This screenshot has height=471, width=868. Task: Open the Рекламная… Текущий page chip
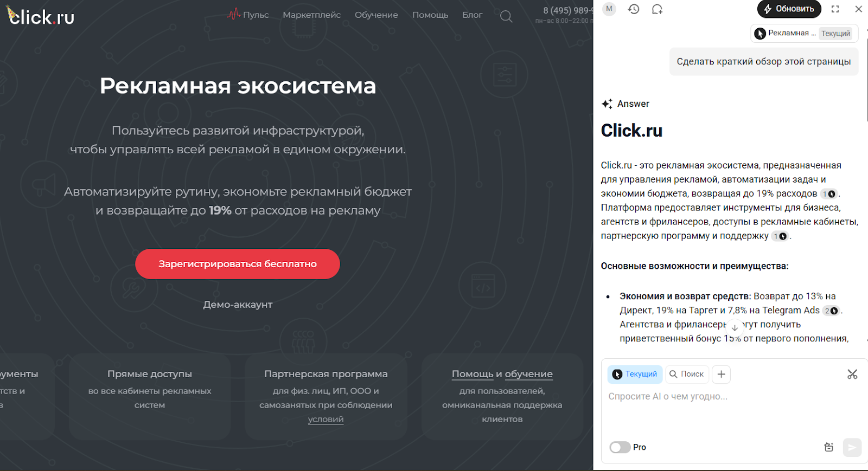[x=805, y=33]
